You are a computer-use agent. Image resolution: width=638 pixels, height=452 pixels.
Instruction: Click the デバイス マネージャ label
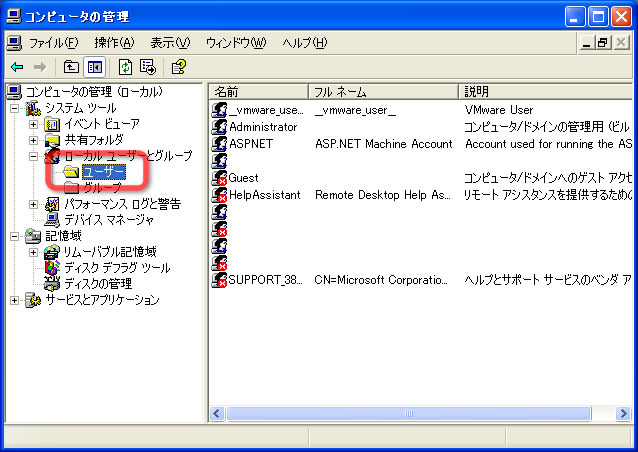click(109, 220)
